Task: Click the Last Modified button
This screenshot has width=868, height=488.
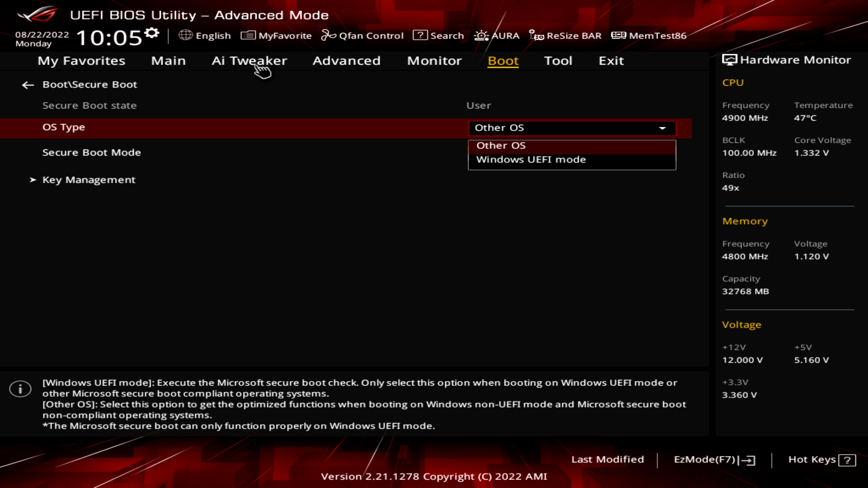Action: click(x=607, y=459)
